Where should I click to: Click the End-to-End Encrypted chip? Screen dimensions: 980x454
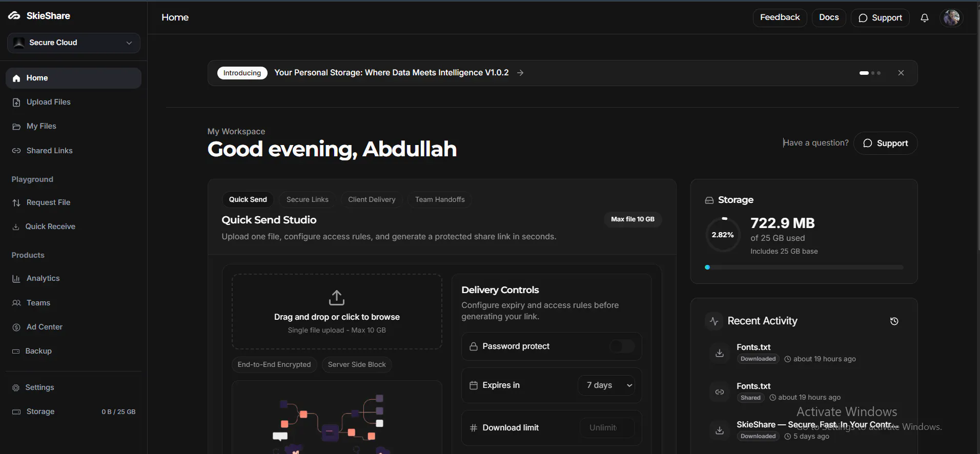tap(274, 365)
